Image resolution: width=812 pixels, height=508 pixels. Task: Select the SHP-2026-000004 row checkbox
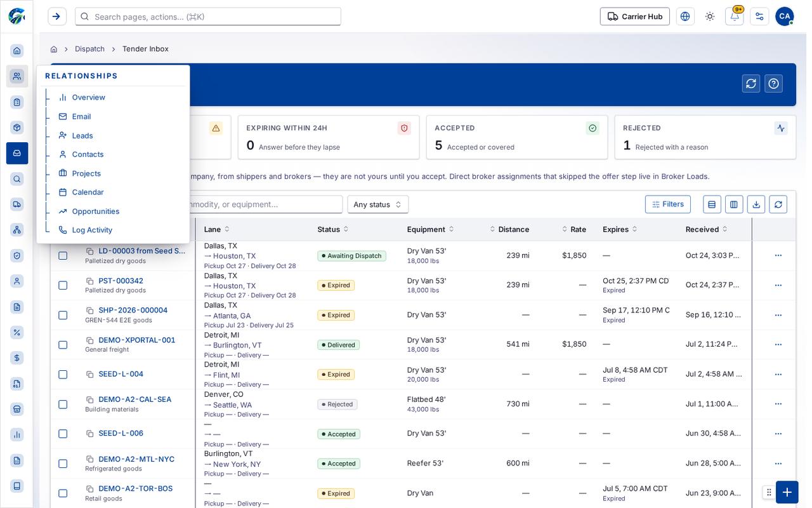point(63,315)
